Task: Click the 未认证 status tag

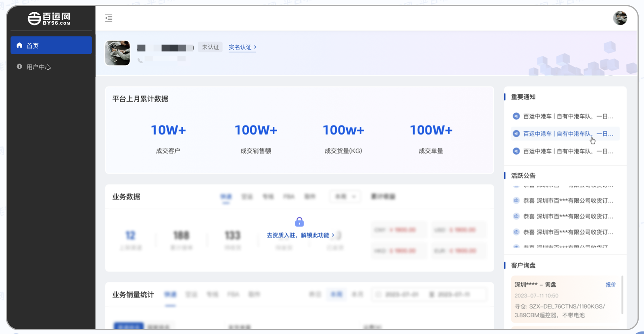Action: point(210,47)
